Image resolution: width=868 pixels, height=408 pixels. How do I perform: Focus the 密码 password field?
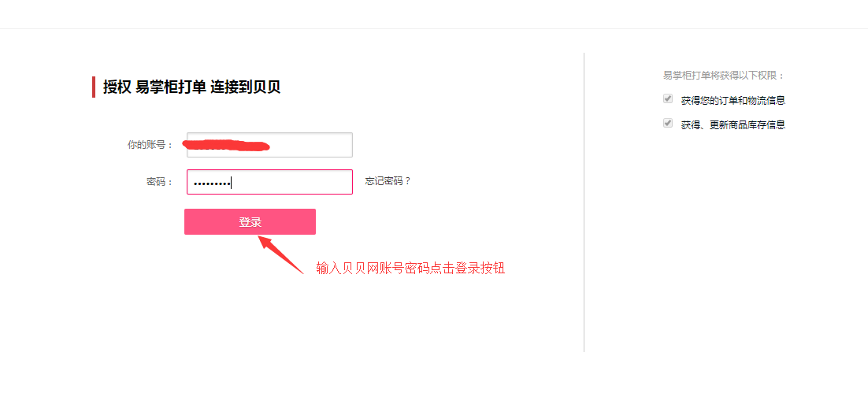click(269, 182)
